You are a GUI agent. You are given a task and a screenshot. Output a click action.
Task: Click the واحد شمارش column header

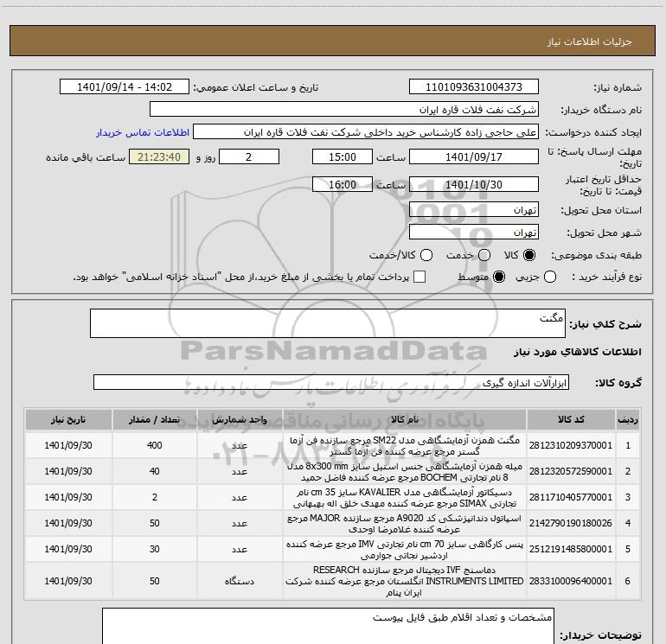[240, 420]
